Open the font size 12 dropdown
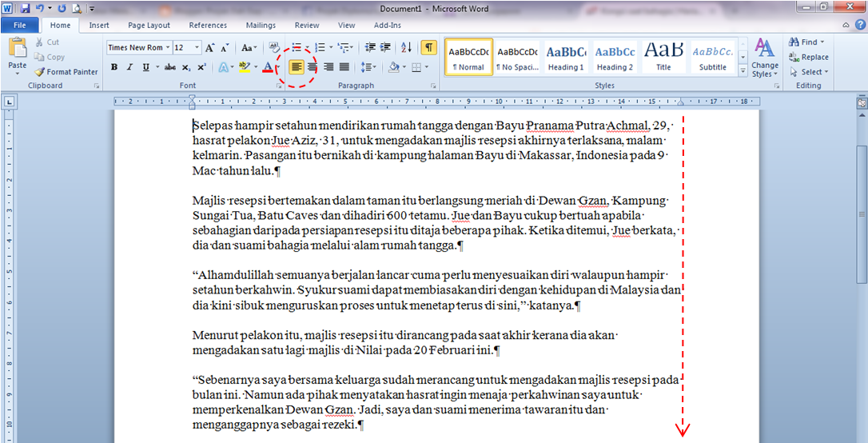 pyautogui.click(x=197, y=48)
